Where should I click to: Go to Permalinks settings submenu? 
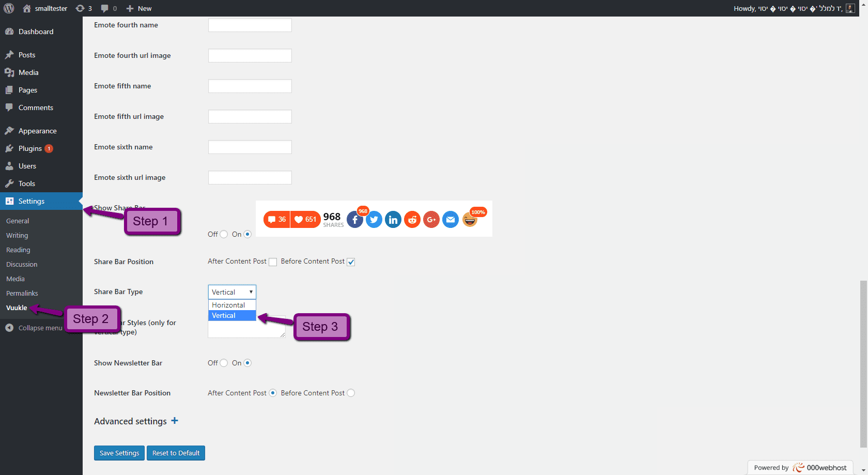click(x=22, y=293)
